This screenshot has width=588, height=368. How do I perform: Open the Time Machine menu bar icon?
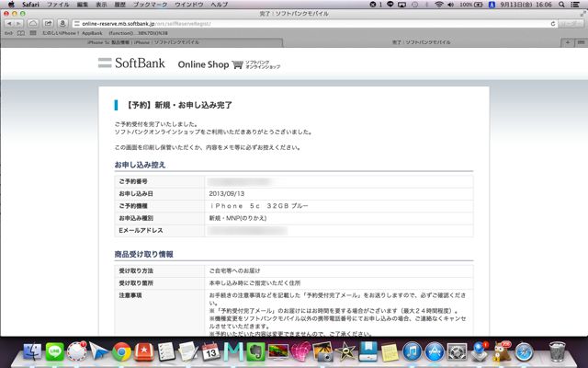pos(414,5)
